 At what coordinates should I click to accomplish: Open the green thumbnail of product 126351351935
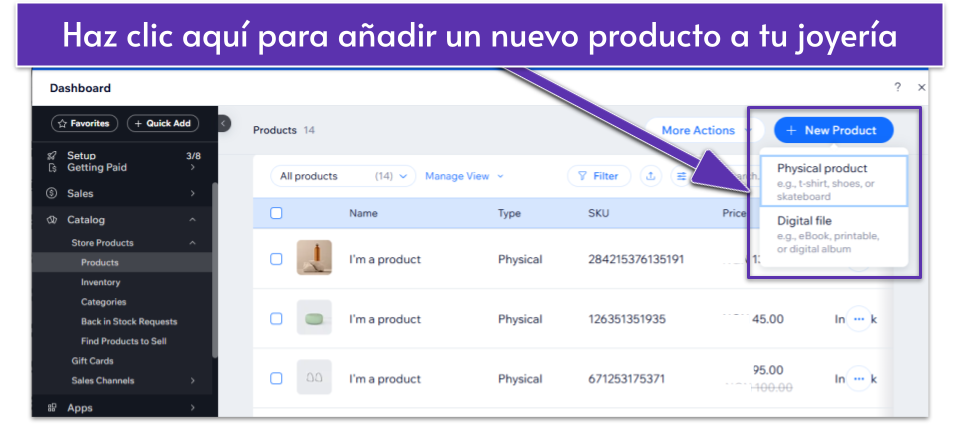coord(314,318)
